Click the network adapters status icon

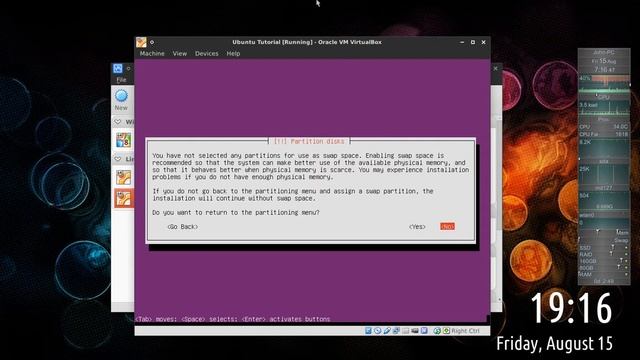(396, 331)
